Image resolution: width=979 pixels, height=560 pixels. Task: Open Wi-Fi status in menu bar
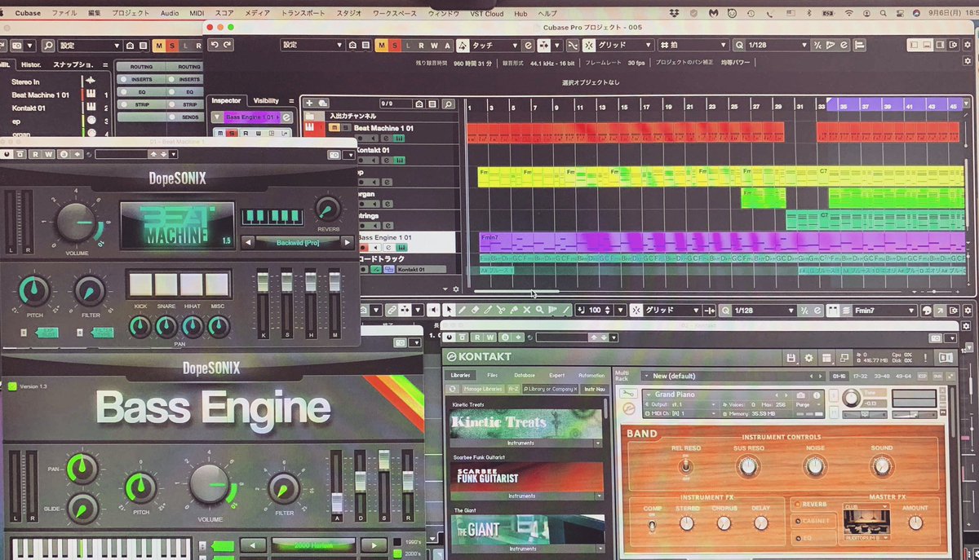click(x=849, y=13)
